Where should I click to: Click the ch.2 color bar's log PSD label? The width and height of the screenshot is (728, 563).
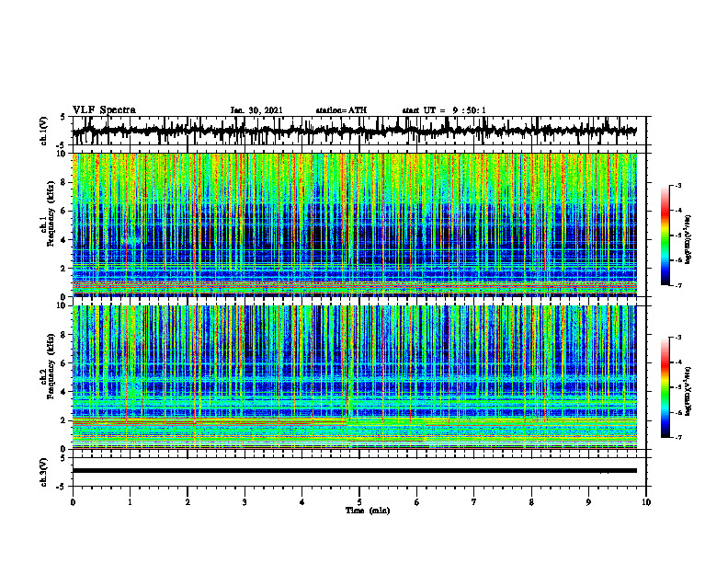[x=688, y=392]
